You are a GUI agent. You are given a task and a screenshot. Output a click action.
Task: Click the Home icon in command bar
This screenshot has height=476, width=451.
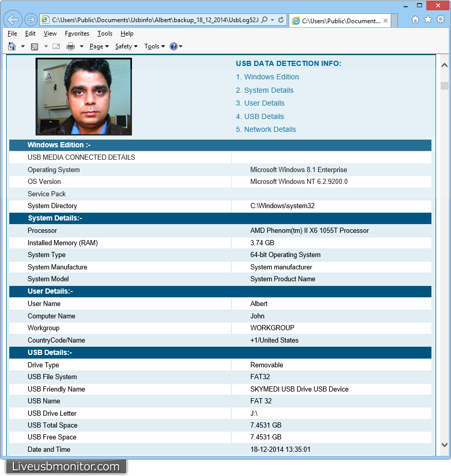pos(12,46)
